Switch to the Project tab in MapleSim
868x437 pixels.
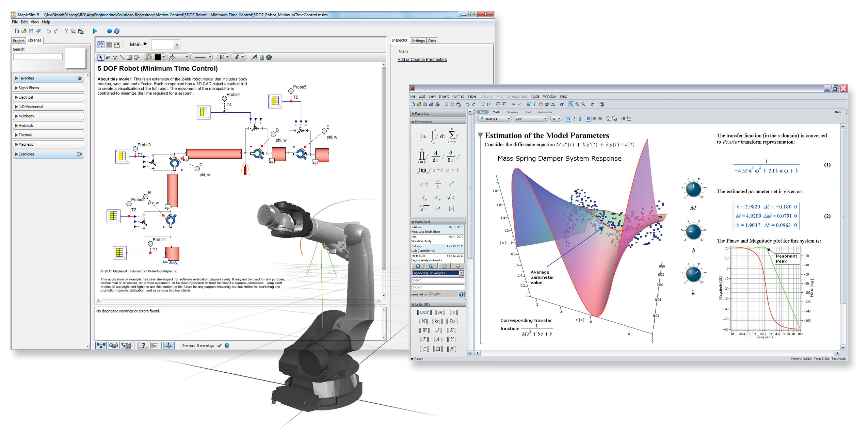click(18, 41)
